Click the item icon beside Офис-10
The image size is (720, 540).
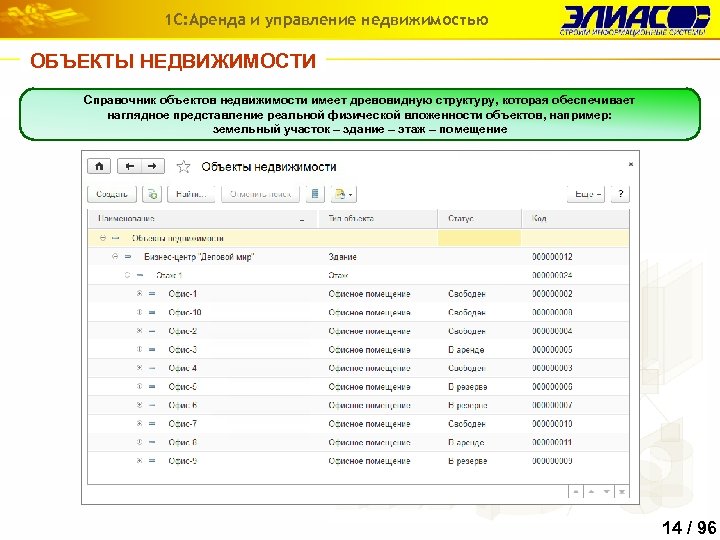click(152, 313)
